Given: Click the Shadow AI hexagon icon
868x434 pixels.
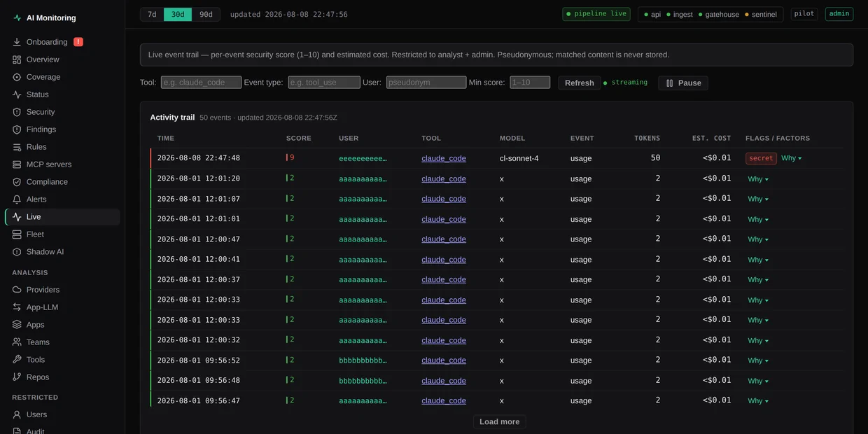Looking at the screenshot, I should click(17, 252).
